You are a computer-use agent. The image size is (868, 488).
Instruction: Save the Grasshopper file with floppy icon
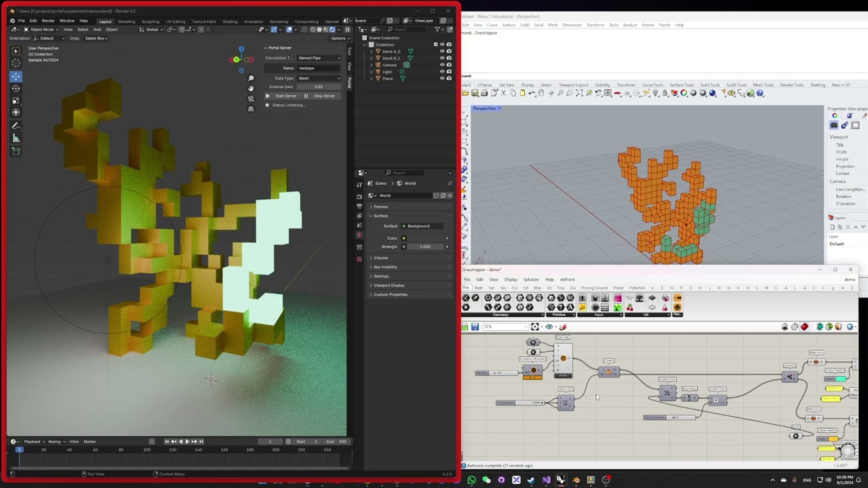pos(475,327)
